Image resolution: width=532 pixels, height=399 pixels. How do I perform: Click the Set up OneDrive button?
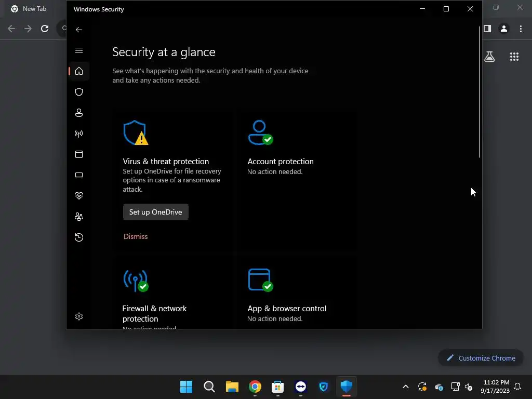(x=155, y=212)
